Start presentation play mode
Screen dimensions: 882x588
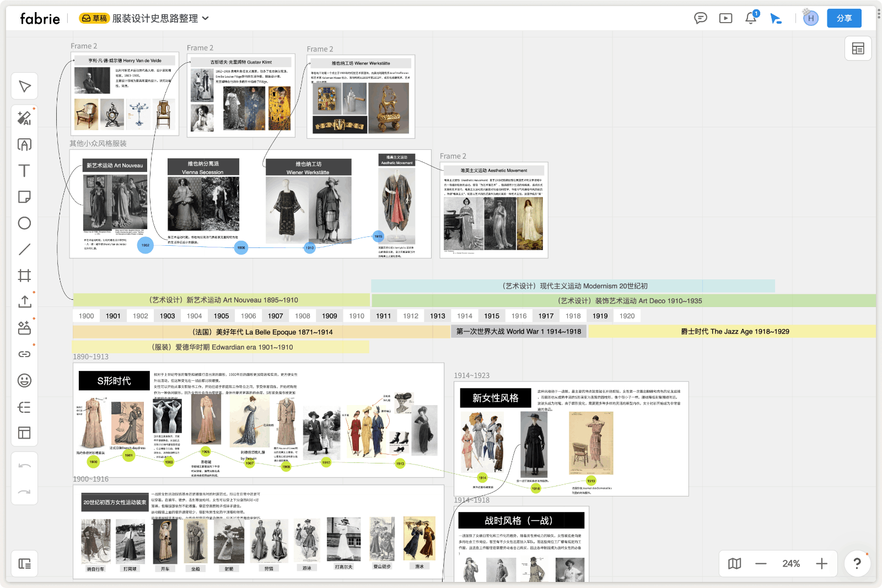pos(725,18)
